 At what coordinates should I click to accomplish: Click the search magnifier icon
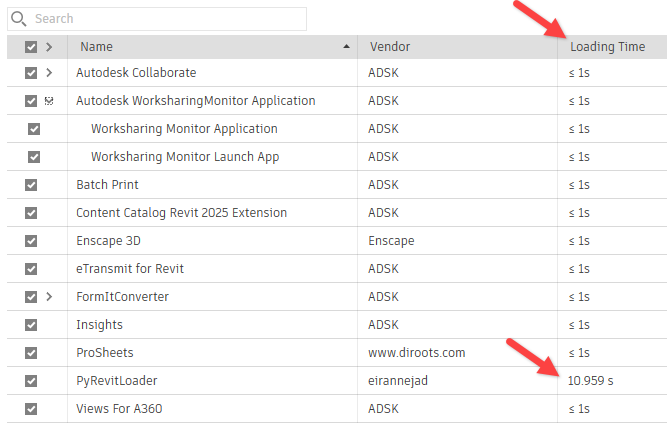pyautogui.click(x=18, y=19)
